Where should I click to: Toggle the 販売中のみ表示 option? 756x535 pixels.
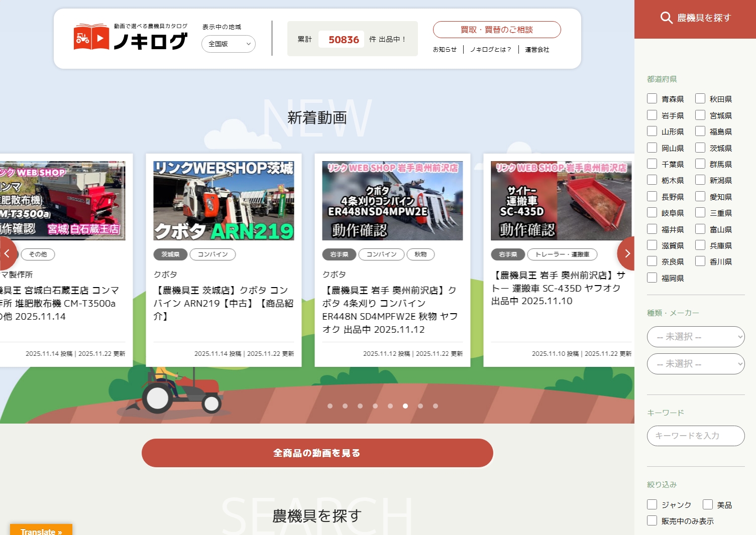point(652,520)
